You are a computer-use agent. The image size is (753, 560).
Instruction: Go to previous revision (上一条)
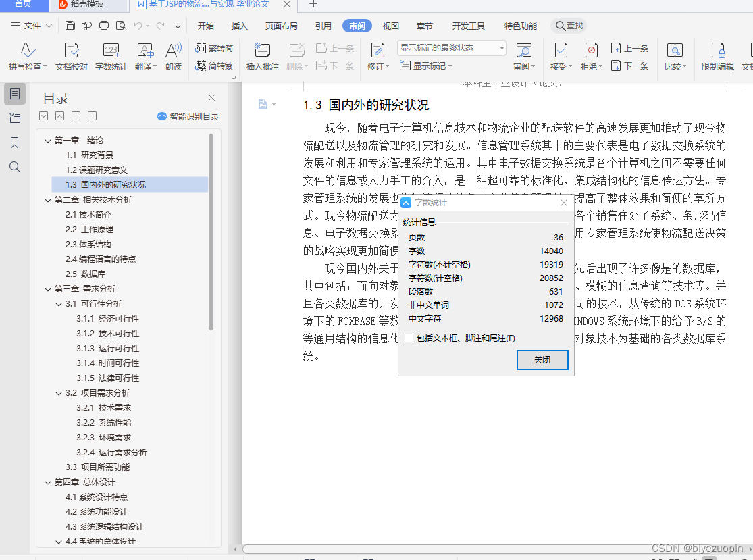coord(629,48)
